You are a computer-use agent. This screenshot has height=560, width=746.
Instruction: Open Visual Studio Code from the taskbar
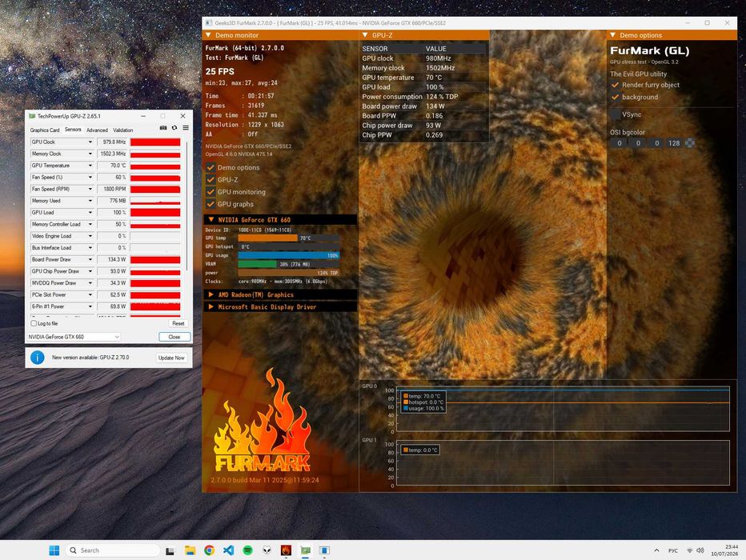click(228, 550)
